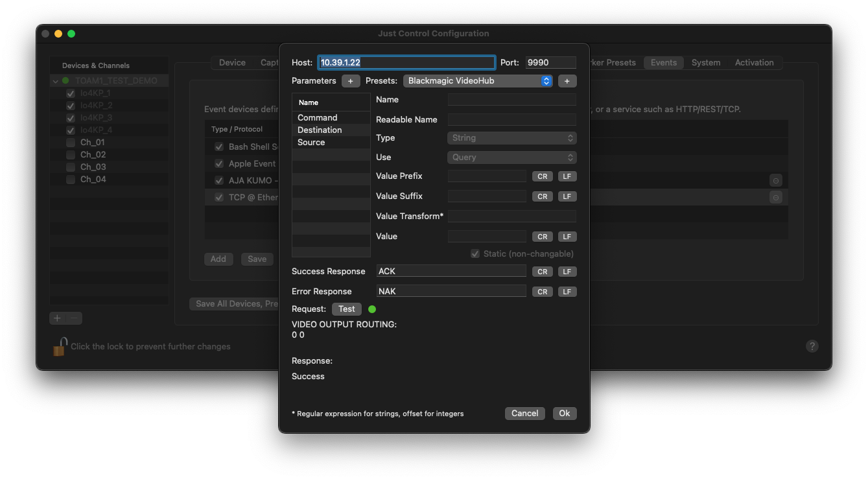The height and width of the screenshot is (481, 868).
Task: Click the Save button under event devices
Action: pyautogui.click(x=257, y=259)
